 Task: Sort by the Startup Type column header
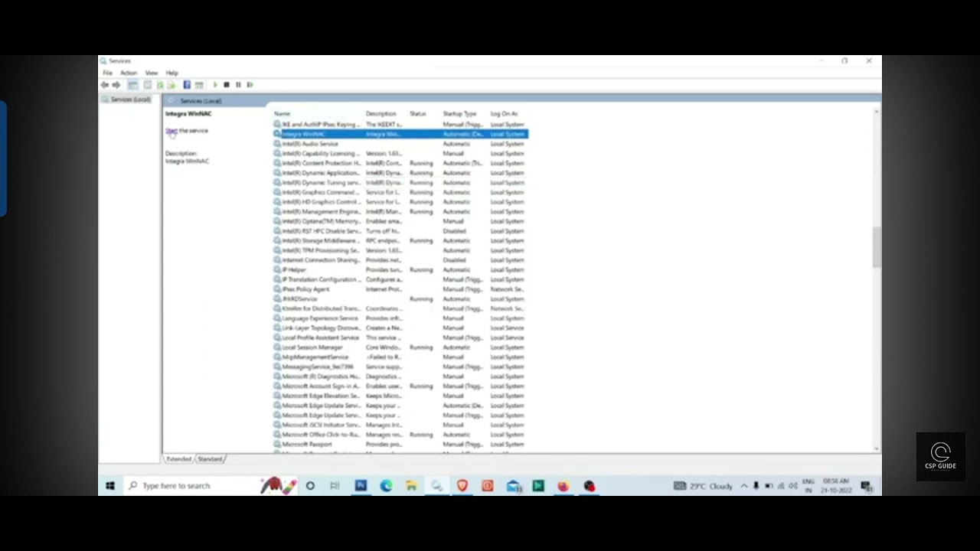[x=459, y=114]
